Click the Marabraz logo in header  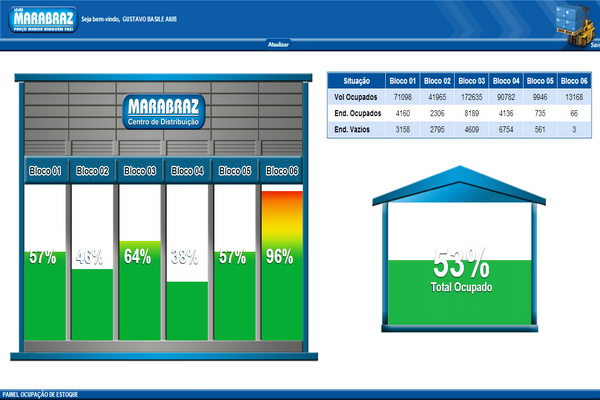(43, 20)
